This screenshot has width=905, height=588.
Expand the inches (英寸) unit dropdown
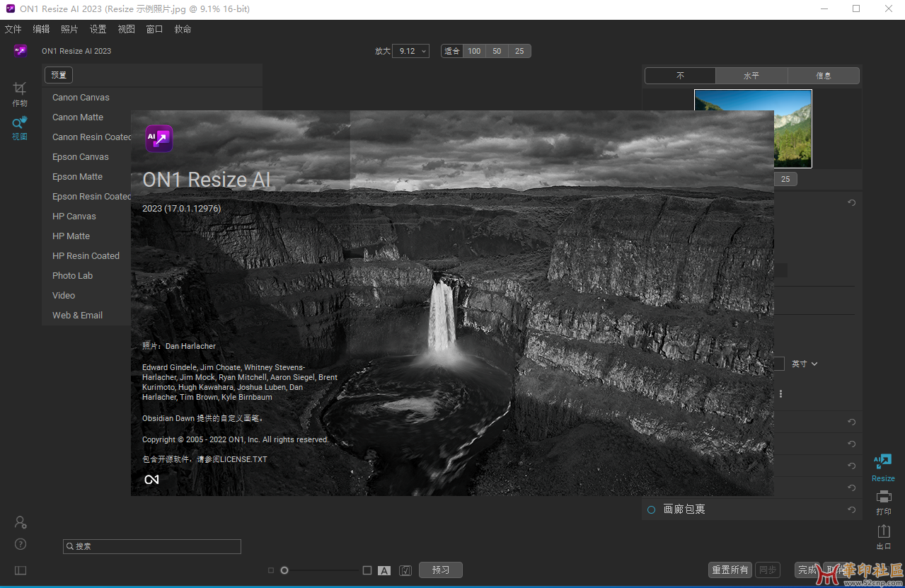click(805, 364)
